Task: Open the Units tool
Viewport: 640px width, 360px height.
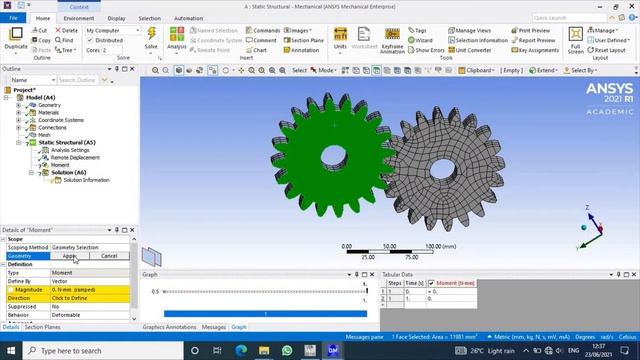Action: [340, 35]
